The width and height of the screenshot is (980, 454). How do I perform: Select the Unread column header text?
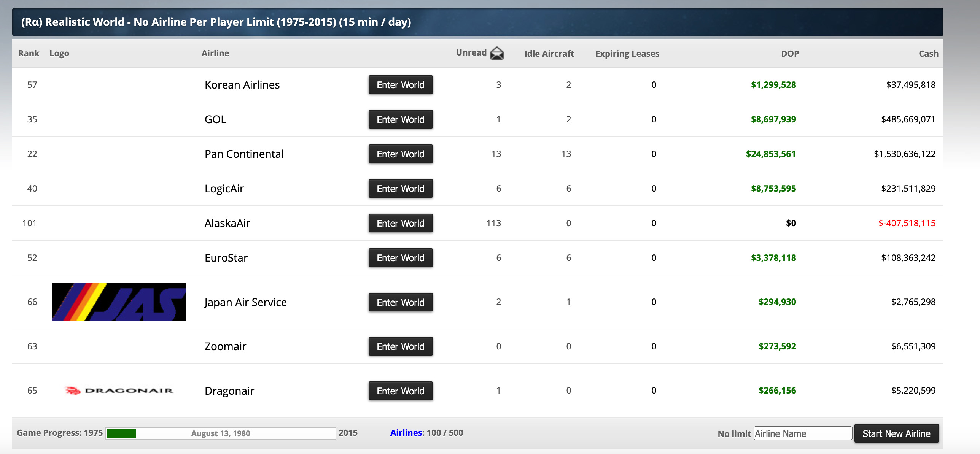click(471, 52)
